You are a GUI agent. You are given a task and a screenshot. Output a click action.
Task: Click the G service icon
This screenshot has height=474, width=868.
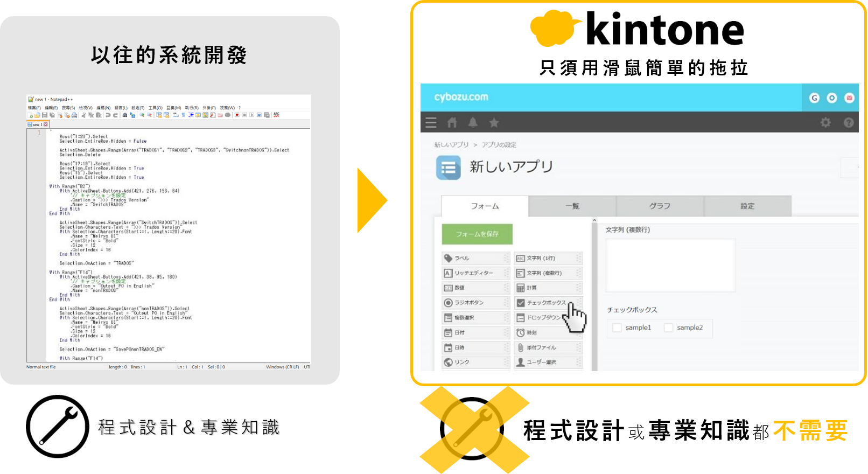[814, 98]
